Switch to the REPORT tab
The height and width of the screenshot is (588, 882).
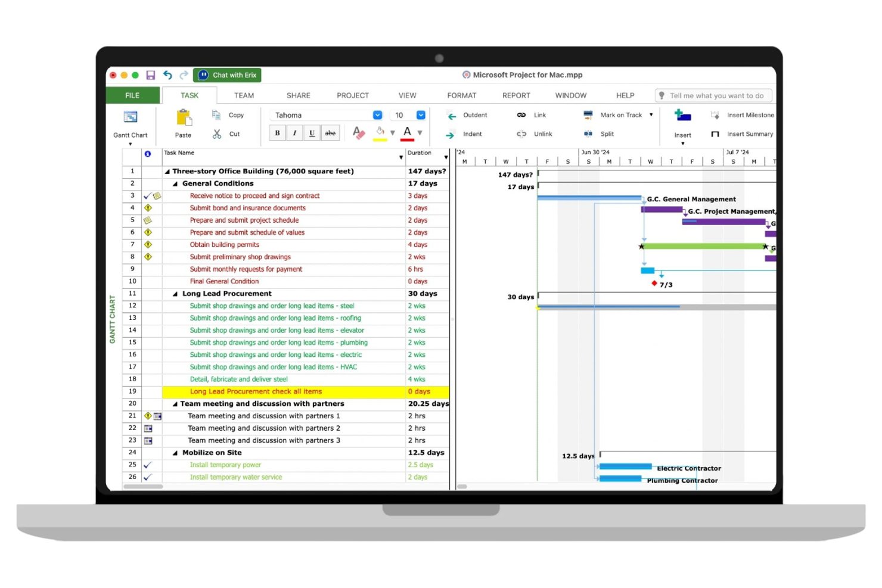pos(516,95)
